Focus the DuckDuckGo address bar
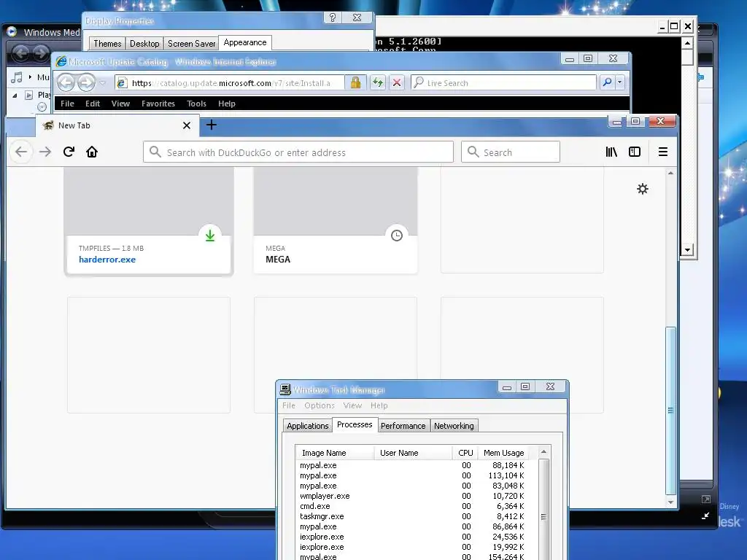This screenshot has height=560, width=747. tap(298, 152)
